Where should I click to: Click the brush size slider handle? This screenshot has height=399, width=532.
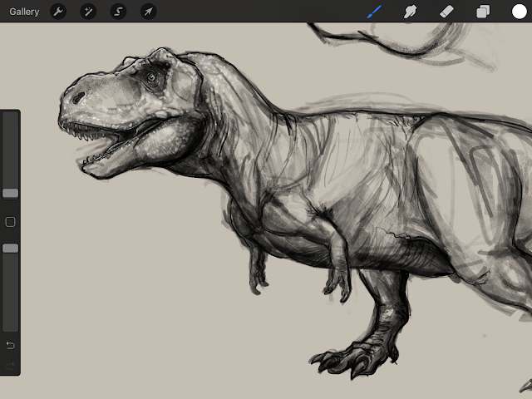pos(10,193)
